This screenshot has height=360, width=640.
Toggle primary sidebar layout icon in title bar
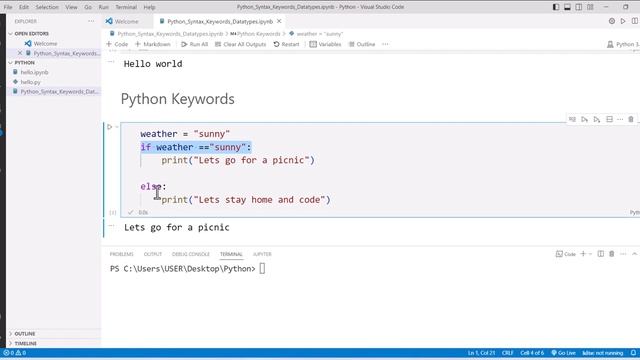coord(556,7)
